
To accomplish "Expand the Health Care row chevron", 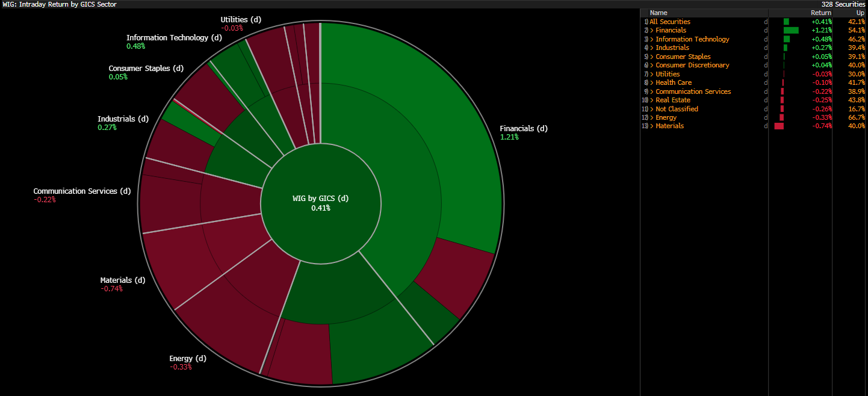I will click(x=651, y=82).
